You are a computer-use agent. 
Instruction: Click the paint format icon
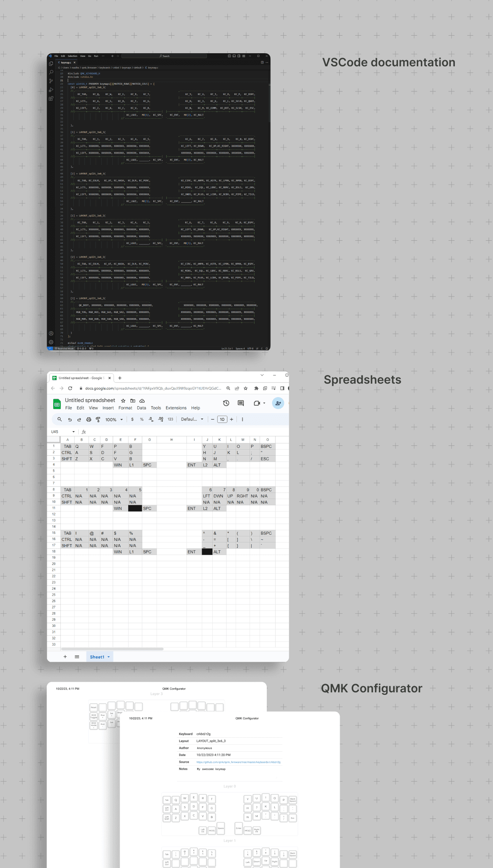98,419
